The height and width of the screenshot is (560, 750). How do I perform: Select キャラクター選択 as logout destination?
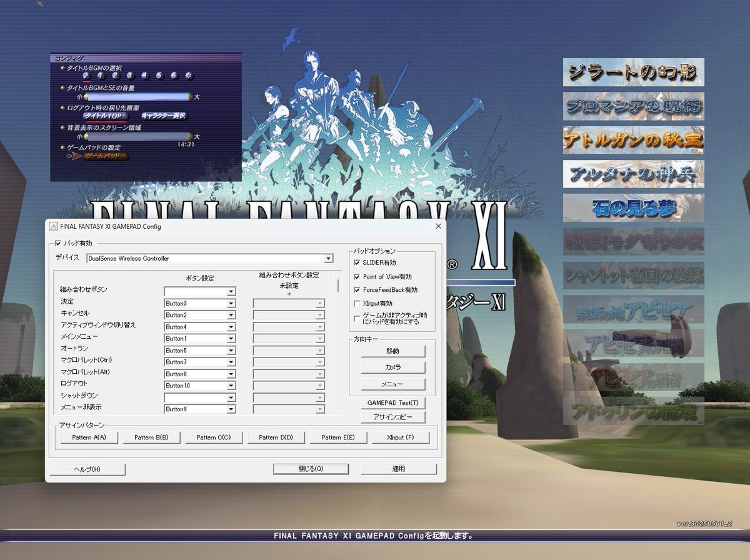(163, 116)
